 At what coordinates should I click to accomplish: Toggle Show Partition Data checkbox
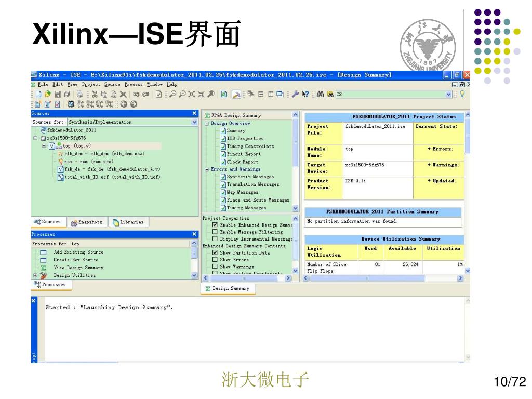coord(215,252)
